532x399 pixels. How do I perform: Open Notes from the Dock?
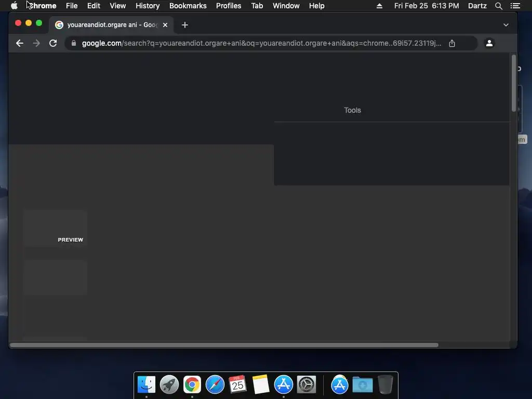tap(261, 384)
